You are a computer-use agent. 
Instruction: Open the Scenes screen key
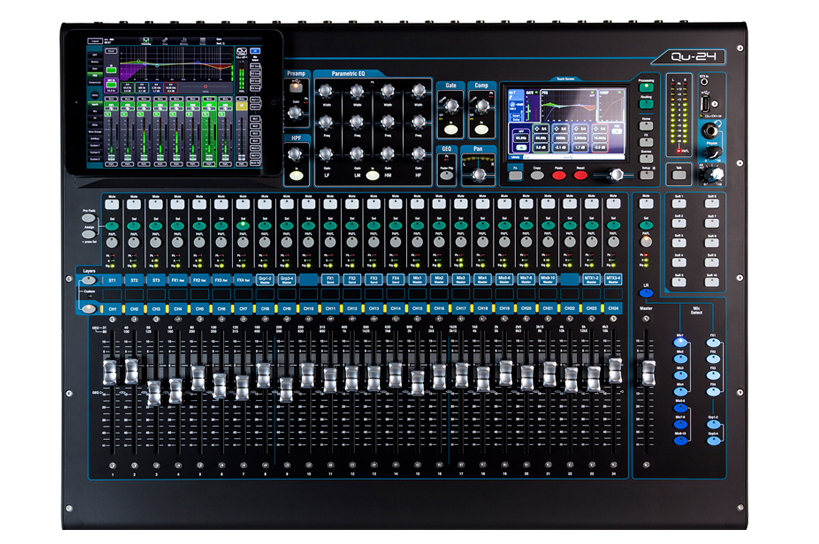click(x=646, y=159)
